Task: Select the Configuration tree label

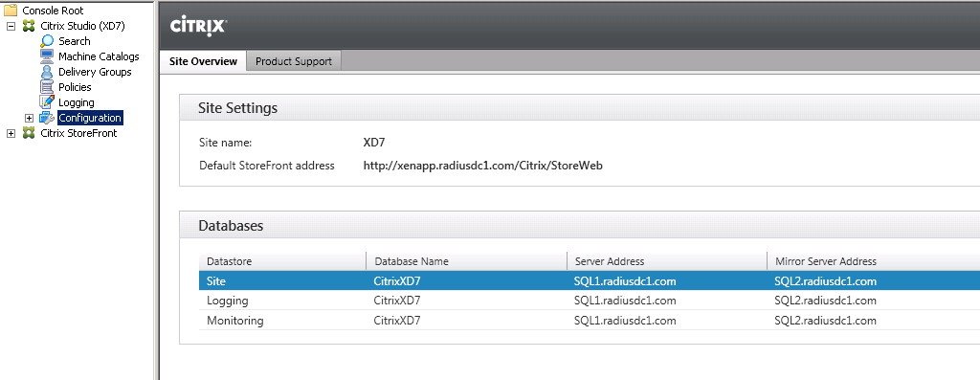Action: coord(90,118)
